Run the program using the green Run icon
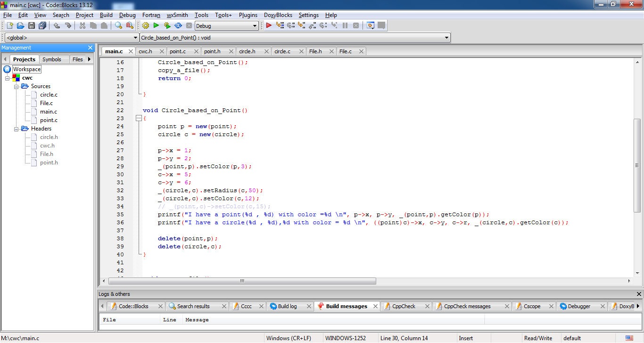The image size is (644, 343). point(156,26)
